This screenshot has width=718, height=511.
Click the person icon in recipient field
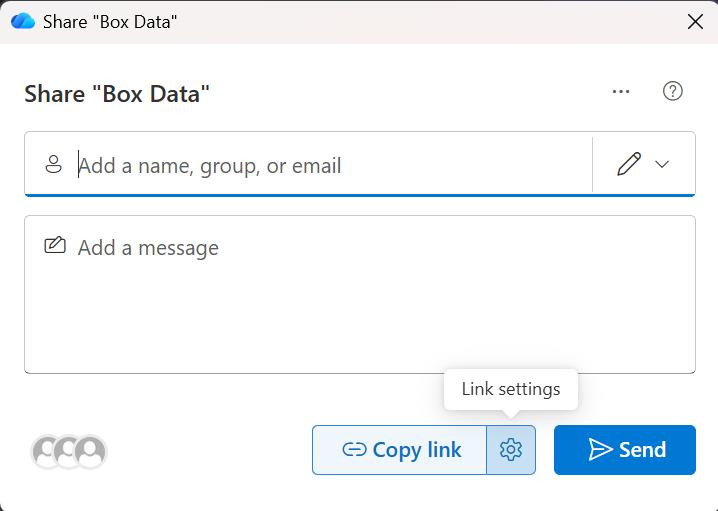54,164
